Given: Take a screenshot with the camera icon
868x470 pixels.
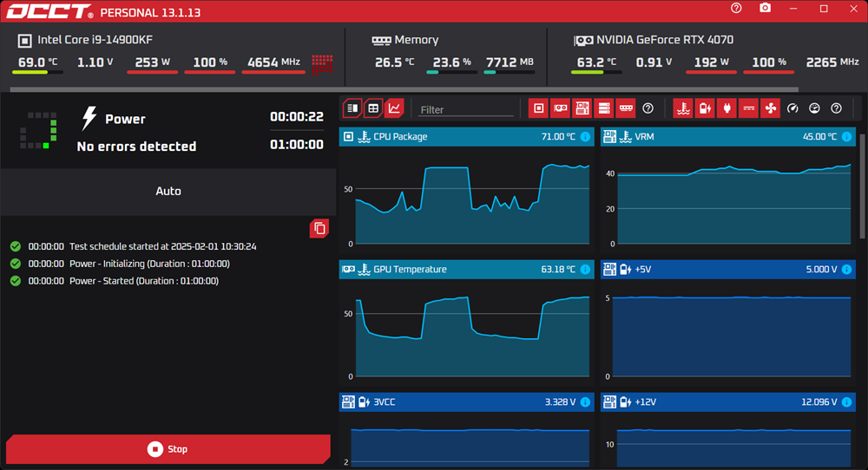Looking at the screenshot, I should (765, 9).
